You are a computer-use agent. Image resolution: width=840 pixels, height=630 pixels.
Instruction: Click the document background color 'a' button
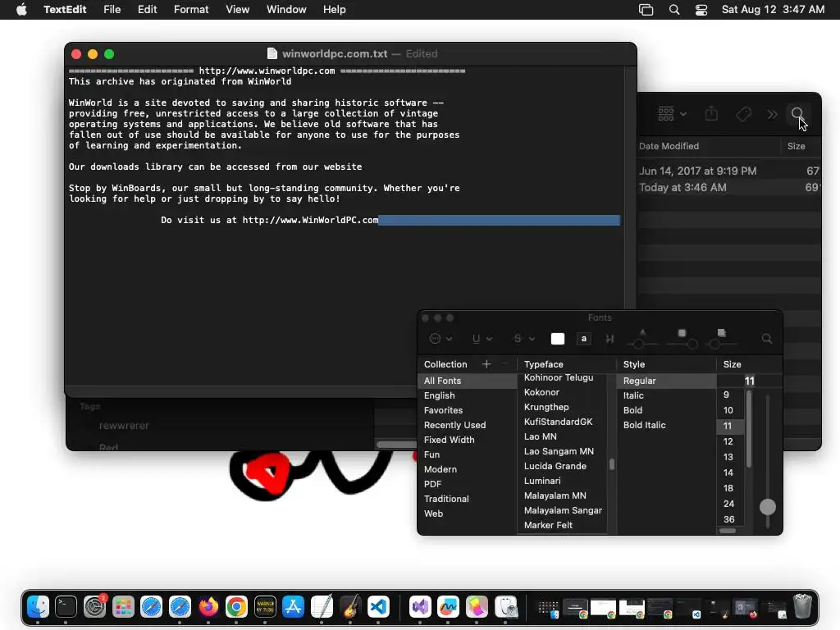click(584, 339)
